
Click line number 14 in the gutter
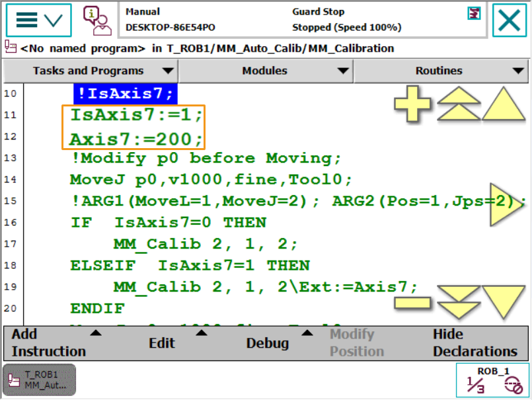pos(11,180)
